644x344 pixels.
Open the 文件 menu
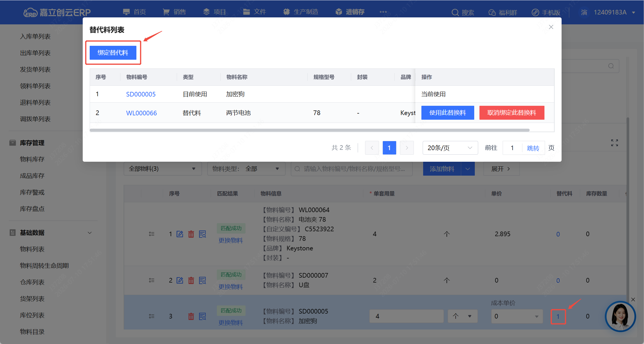pyautogui.click(x=254, y=12)
